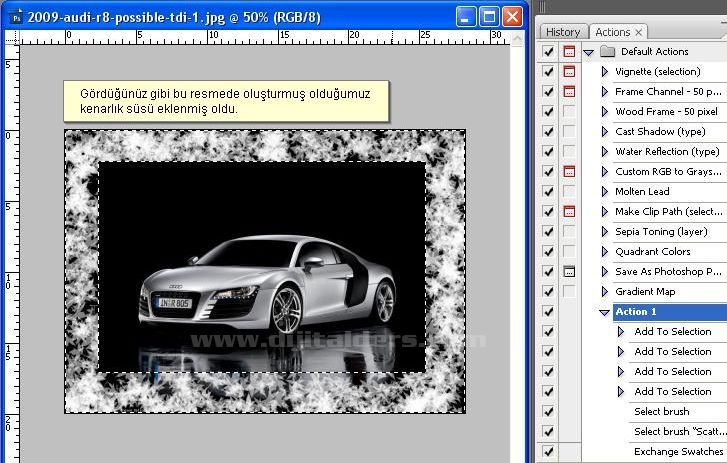This screenshot has height=463, width=727.
Task: Uncheck Save As Photoshop PDF checkbox
Action: click(548, 272)
